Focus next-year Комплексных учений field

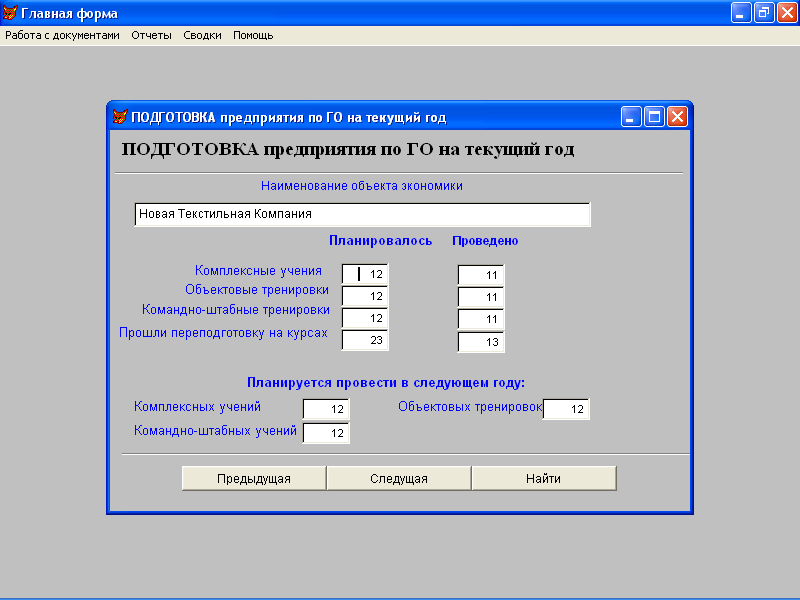tap(326, 409)
